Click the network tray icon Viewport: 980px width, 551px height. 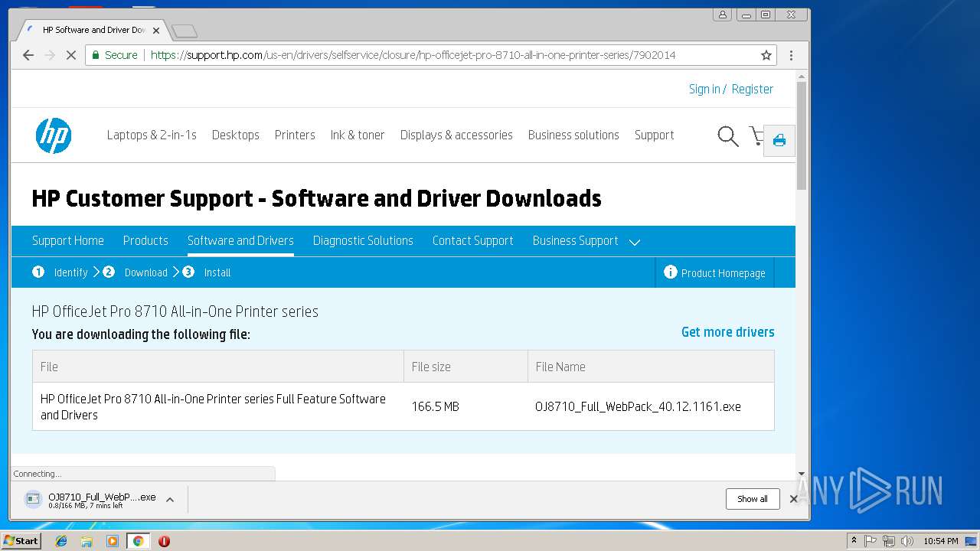pos(889,541)
